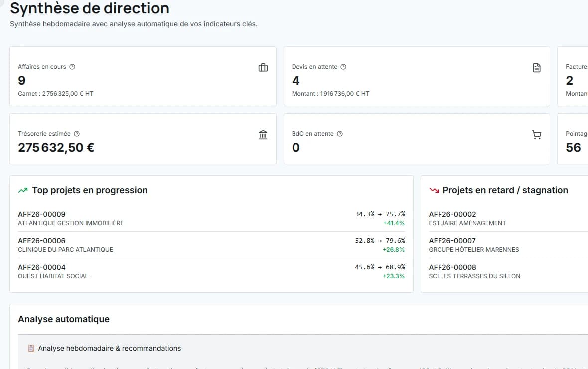Click the Affaires en cours count 9

click(22, 80)
